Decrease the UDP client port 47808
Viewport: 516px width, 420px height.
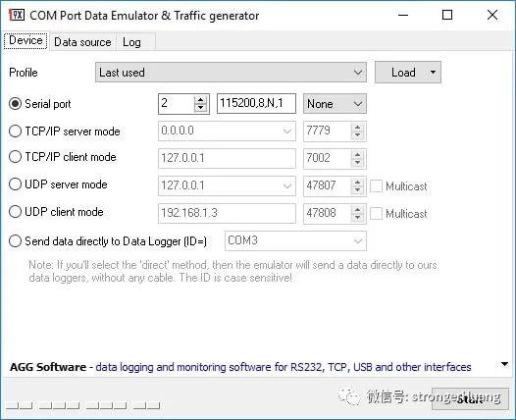(x=357, y=218)
